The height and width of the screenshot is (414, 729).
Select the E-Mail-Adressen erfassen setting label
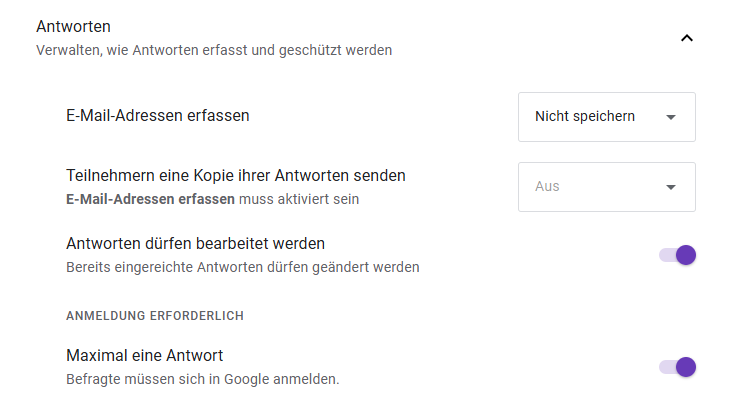pos(157,115)
